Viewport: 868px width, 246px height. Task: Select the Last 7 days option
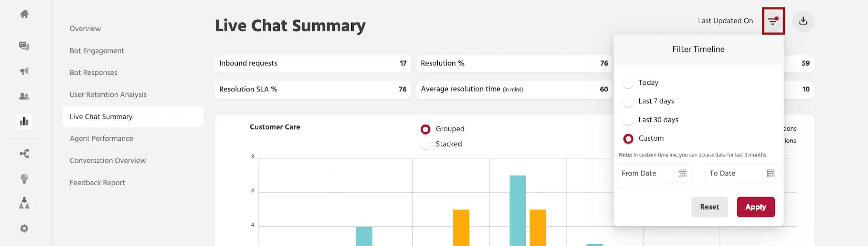click(x=628, y=102)
